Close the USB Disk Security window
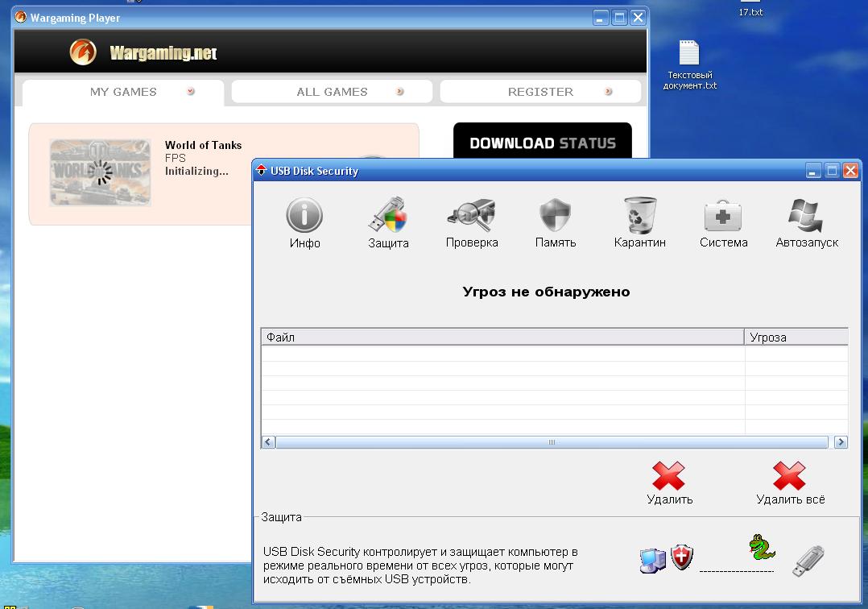The image size is (868, 609). pos(850,171)
